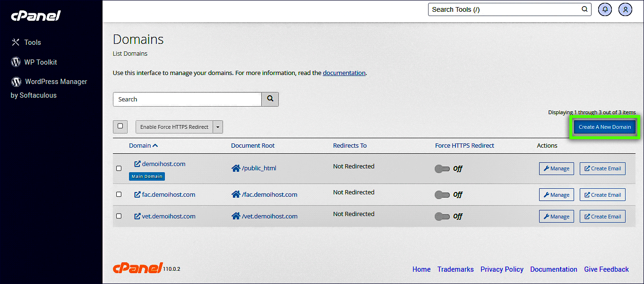
Task: Open the user account icon menu
Action: (625, 9)
